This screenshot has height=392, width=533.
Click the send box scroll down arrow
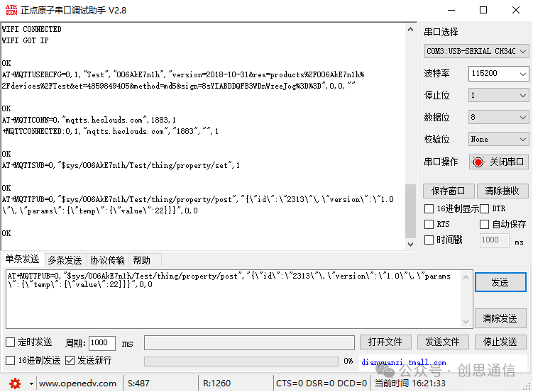pyautogui.click(x=466, y=321)
